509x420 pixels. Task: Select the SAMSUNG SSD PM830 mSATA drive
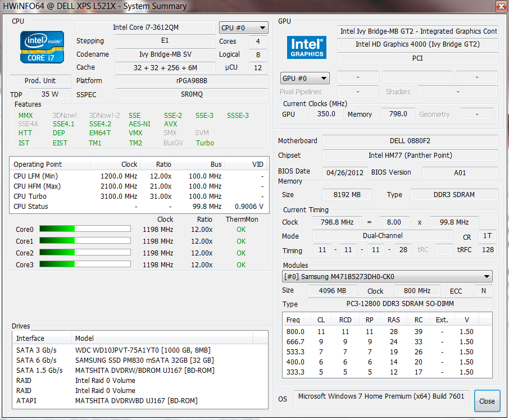tap(140, 360)
